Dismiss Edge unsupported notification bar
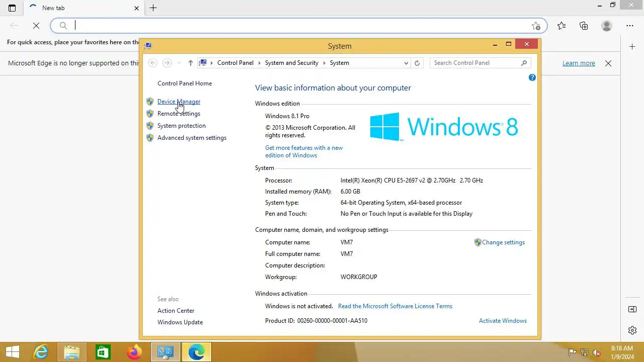 click(x=608, y=63)
